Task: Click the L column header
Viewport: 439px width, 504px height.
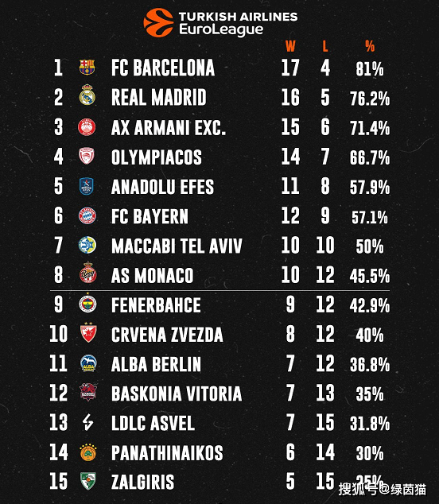Action: [325, 46]
